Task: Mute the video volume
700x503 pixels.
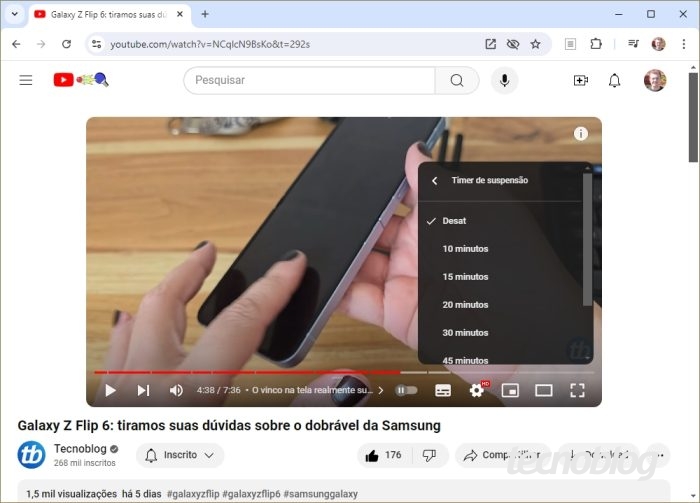Action: 176,391
